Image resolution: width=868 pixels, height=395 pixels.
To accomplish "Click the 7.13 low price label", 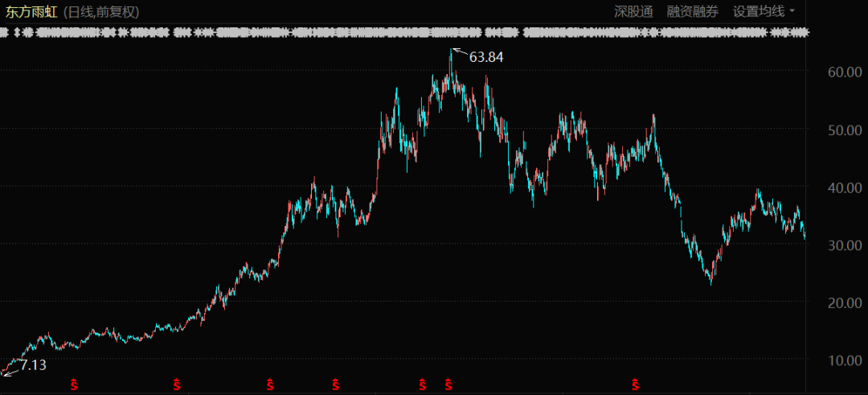I will pos(33,365).
